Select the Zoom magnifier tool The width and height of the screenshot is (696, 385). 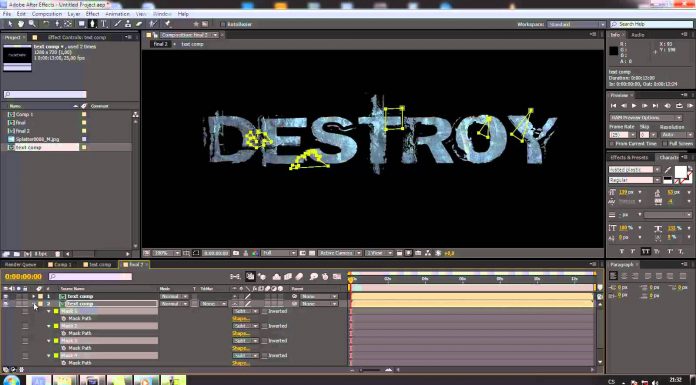coord(32,24)
